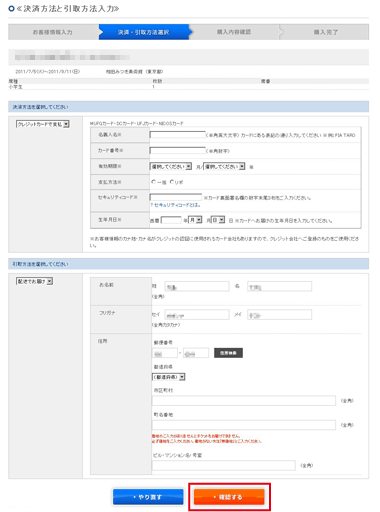The height and width of the screenshot is (512, 380).
Task: Open the credit card payment method dropdown
Action: [43, 124]
